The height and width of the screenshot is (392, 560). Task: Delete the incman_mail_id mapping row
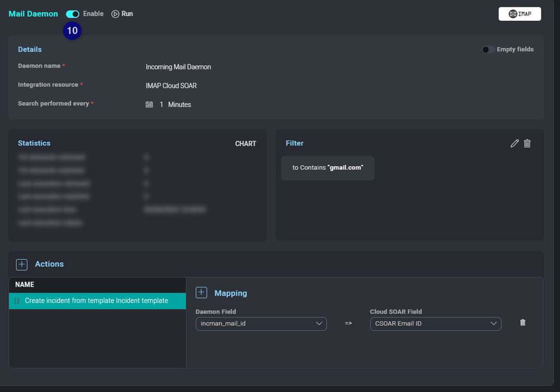point(522,323)
